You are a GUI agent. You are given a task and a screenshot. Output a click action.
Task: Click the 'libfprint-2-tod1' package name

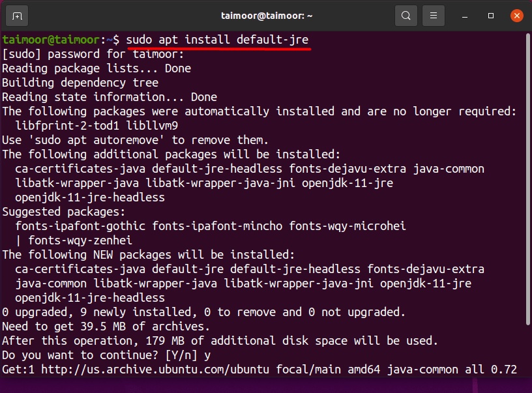tap(67, 126)
